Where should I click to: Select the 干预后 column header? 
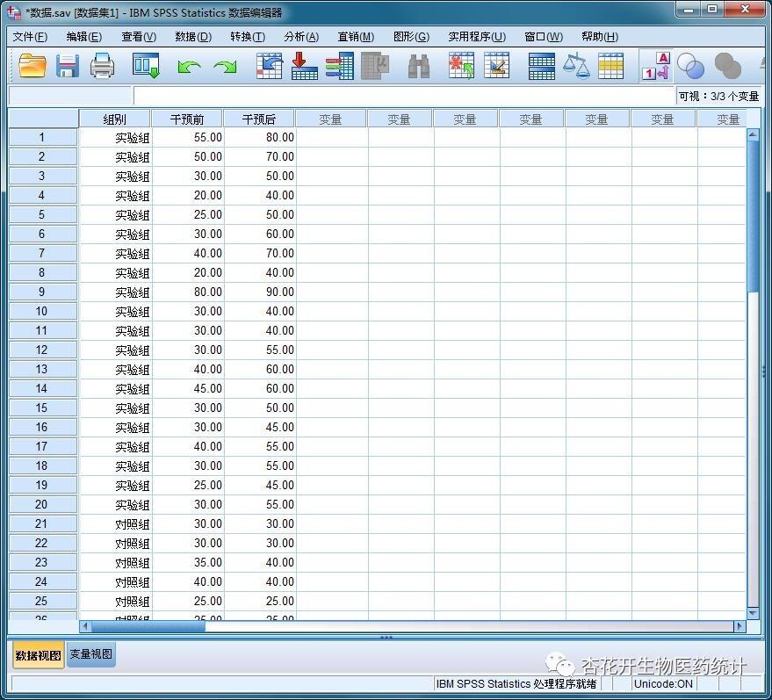coord(257,118)
